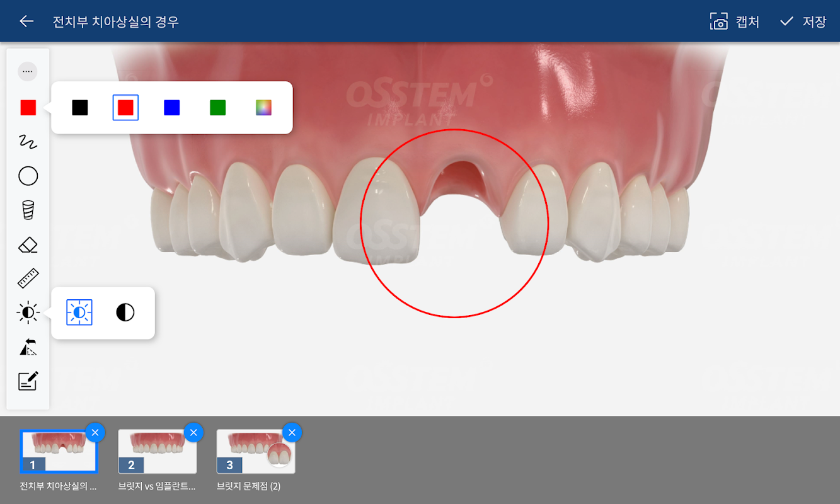Select the flip mirror tool
Screen dimensions: 840x504
28,347
